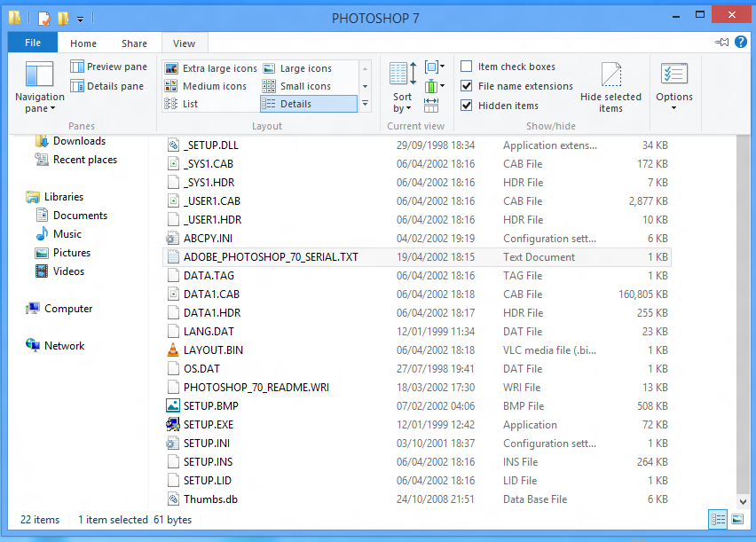Select the SETUP.LID file
The width and height of the screenshot is (756, 542).
click(417, 481)
